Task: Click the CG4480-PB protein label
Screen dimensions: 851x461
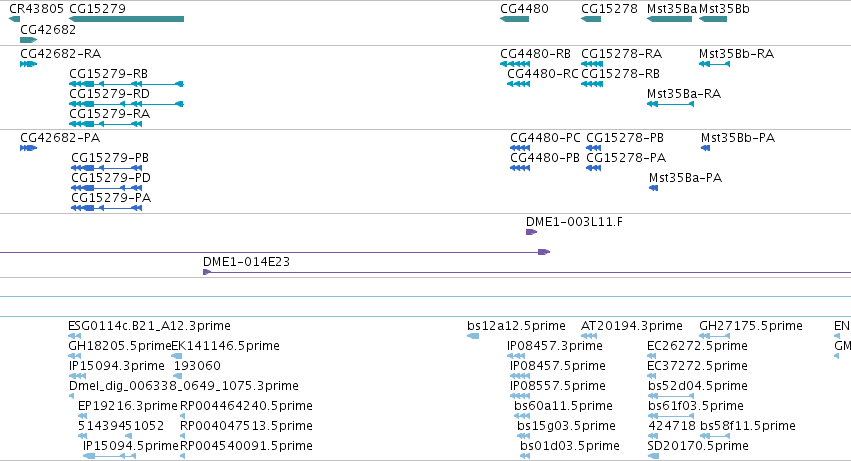Action: coord(545,158)
